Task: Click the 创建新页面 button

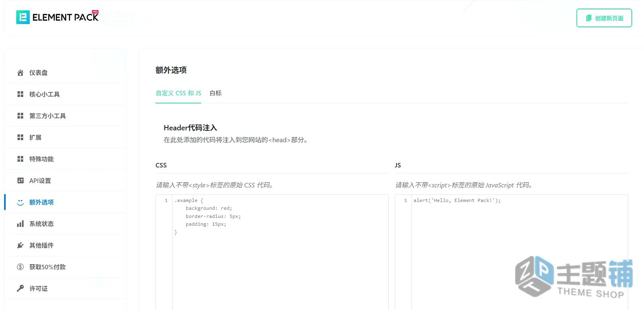Action: (x=604, y=18)
